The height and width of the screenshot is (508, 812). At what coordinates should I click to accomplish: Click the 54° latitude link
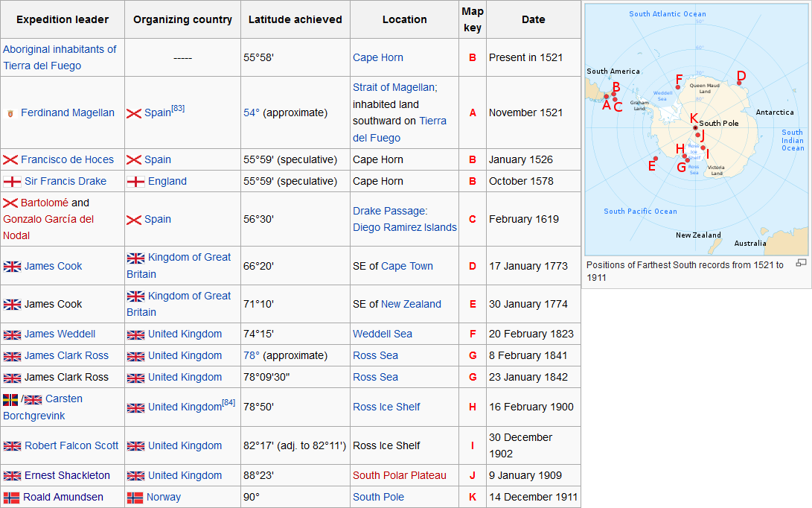(251, 113)
